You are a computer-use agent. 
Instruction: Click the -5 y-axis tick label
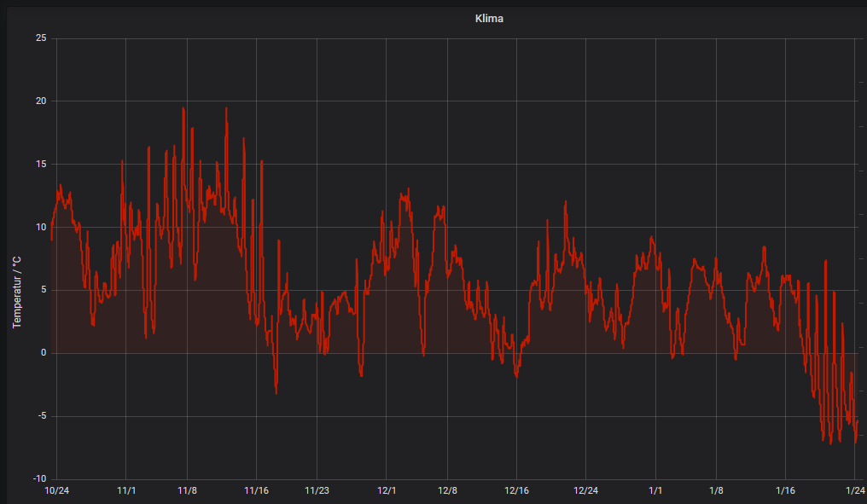click(41, 416)
